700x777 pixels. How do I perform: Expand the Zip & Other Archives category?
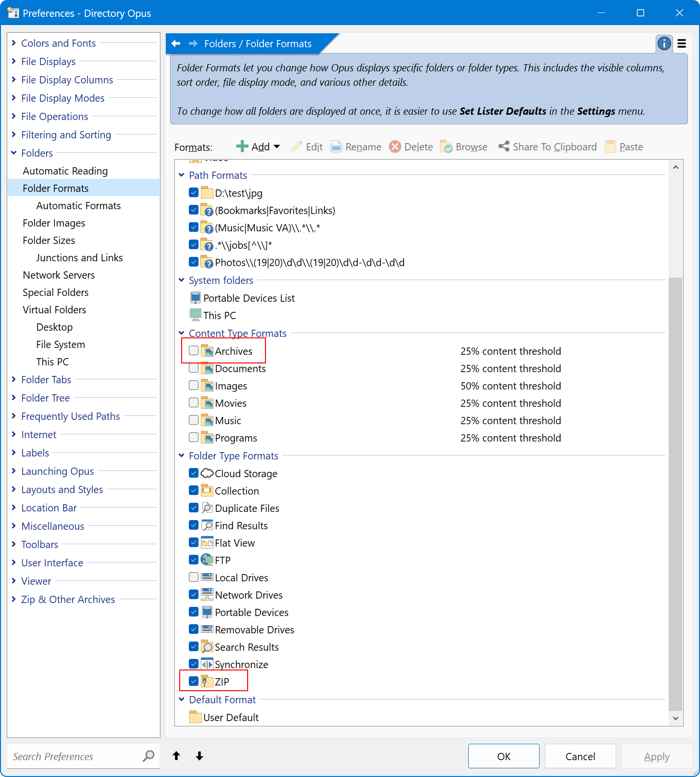click(x=13, y=599)
